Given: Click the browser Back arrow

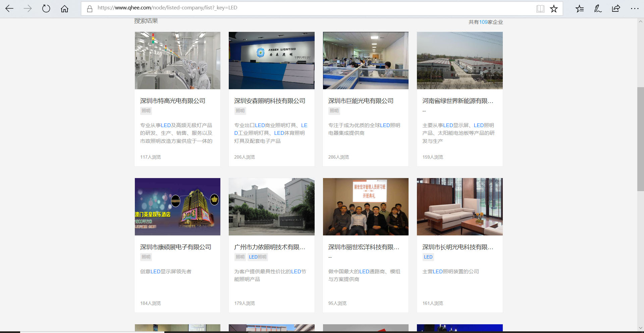Looking at the screenshot, I should click(9, 9).
